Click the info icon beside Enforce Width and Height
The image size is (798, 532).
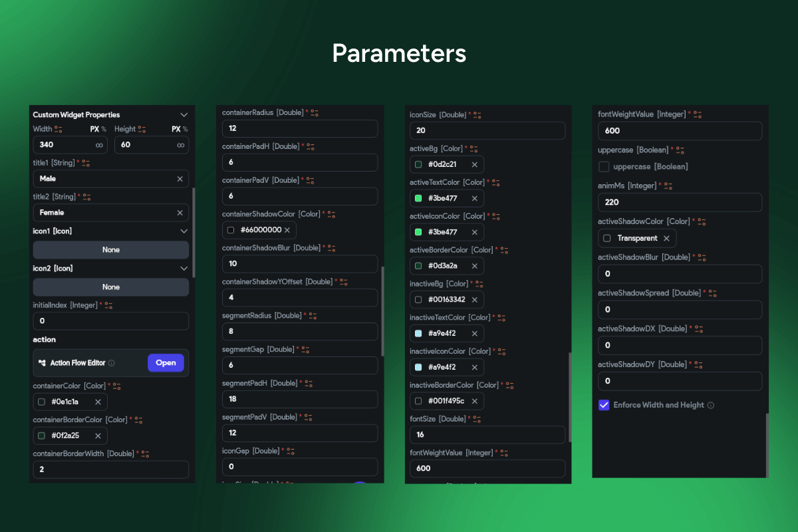tap(711, 405)
